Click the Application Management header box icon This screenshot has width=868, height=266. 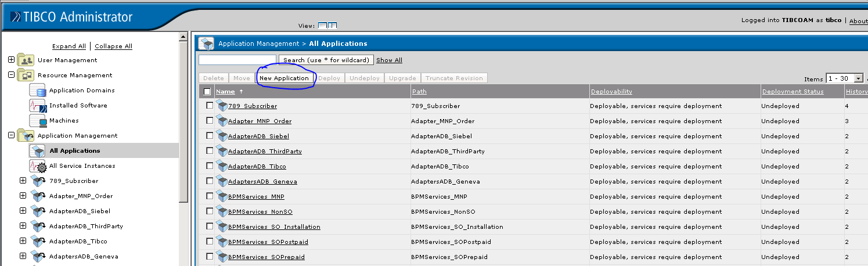(206, 44)
